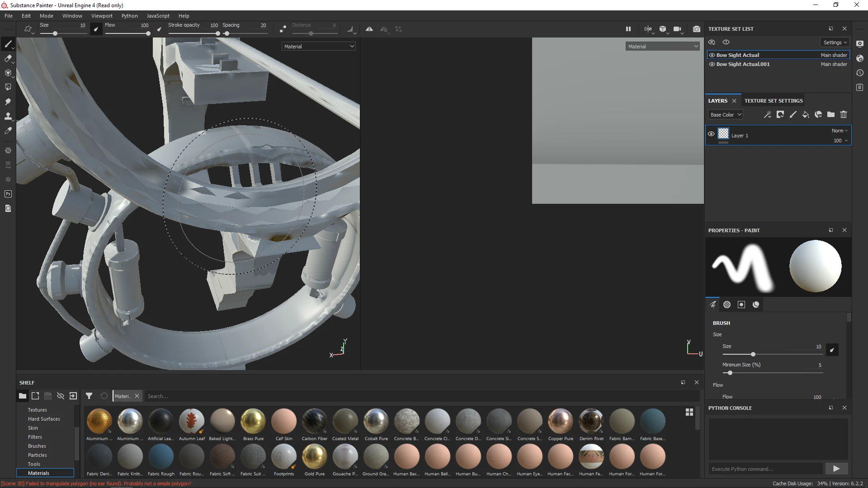The height and width of the screenshot is (488, 868).
Task: Open the camera screenshot icon
Action: click(x=696, y=29)
